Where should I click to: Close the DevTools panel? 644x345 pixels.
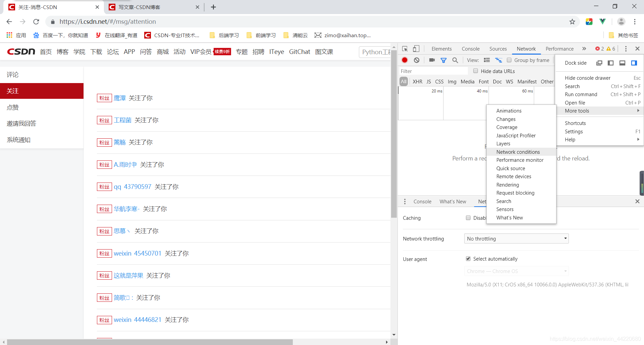[638, 49]
